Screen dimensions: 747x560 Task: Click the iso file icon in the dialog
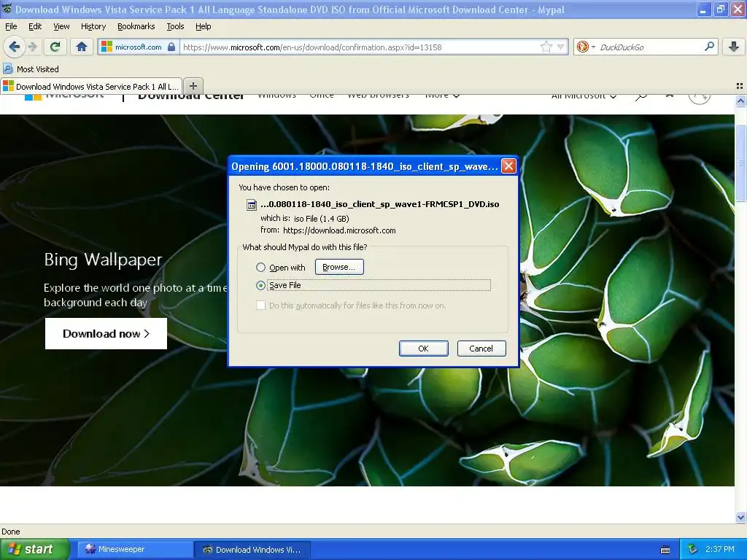[252, 205]
